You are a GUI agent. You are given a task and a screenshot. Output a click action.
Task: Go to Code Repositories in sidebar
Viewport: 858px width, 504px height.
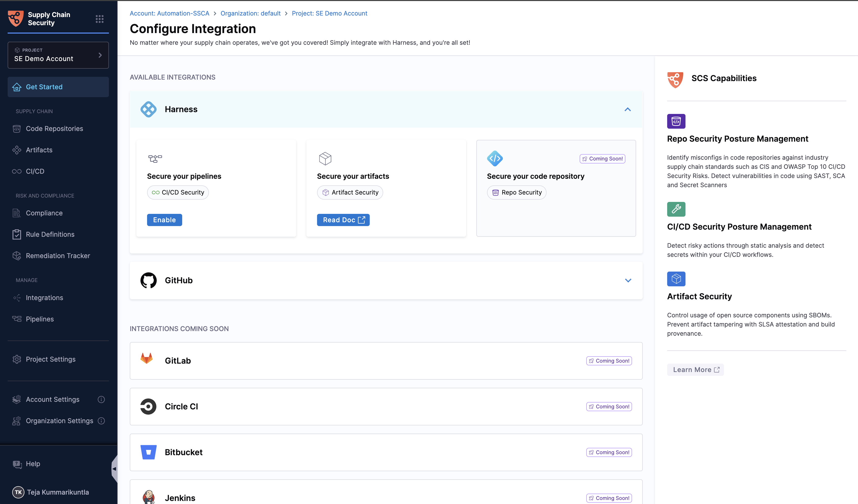54,129
